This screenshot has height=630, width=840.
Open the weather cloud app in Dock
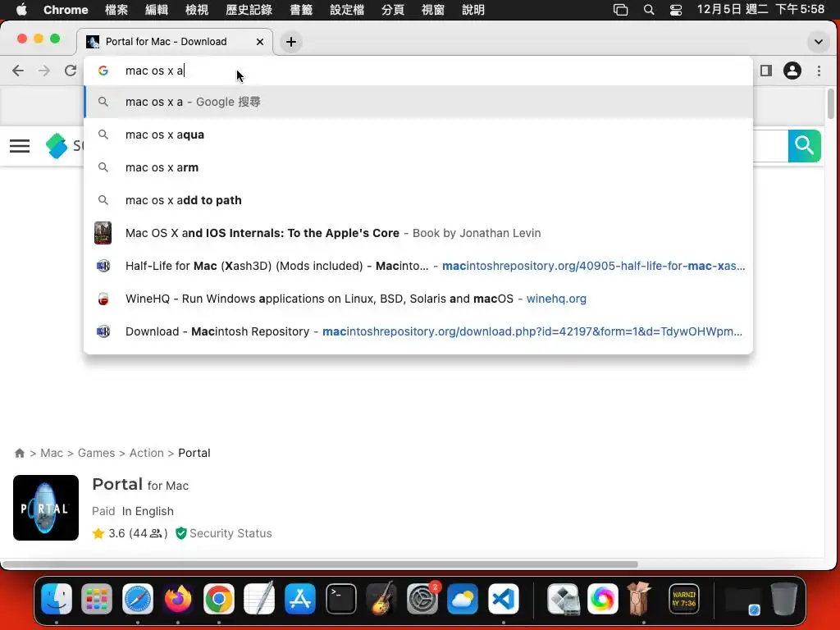pyautogui.click(x=463, y=599)
